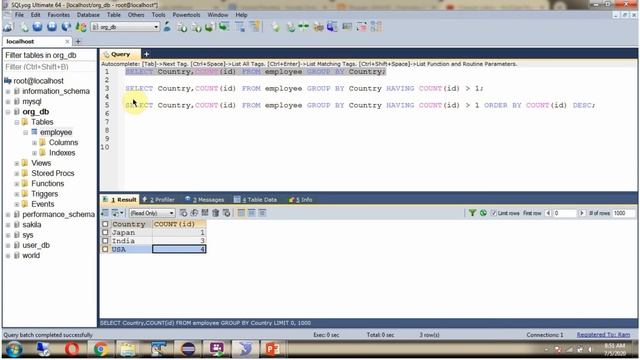
Task: Click the # of rows input field
Action: 624,213
